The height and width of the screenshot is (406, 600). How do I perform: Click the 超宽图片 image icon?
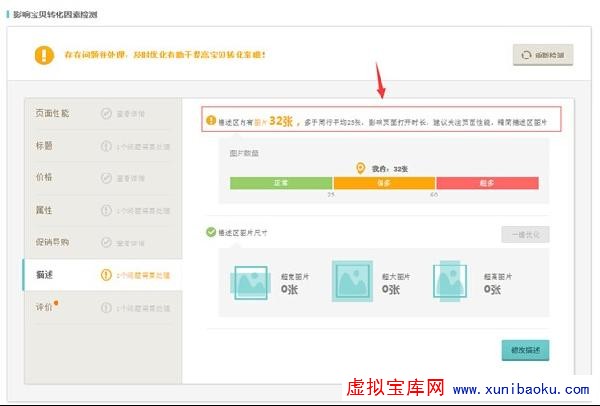pyautogui.click(x=250, y=282)
